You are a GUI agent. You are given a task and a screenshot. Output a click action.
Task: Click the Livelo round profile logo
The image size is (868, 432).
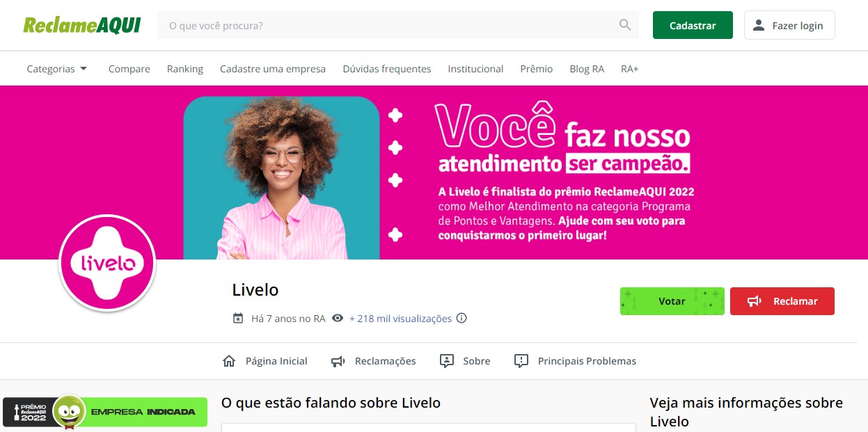(x=107, y=264)
